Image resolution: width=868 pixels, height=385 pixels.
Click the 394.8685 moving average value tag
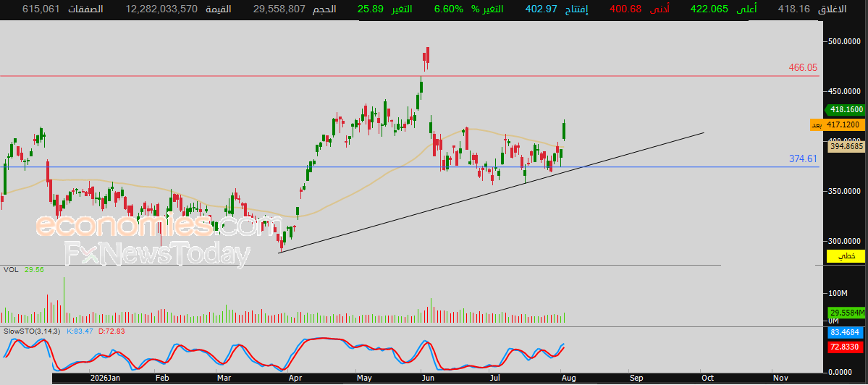point(846,147)
